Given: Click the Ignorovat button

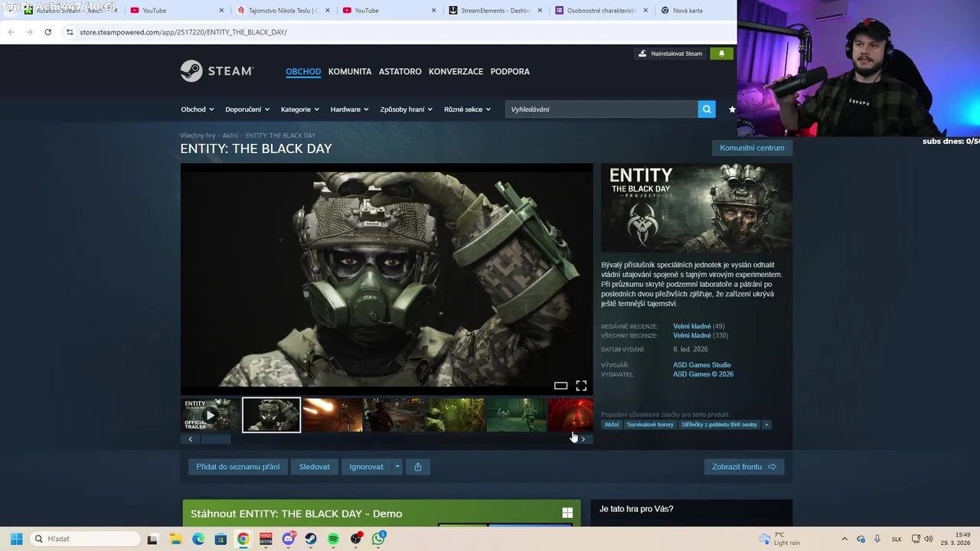Looking at the screenshot, I should tap(366, 467).
